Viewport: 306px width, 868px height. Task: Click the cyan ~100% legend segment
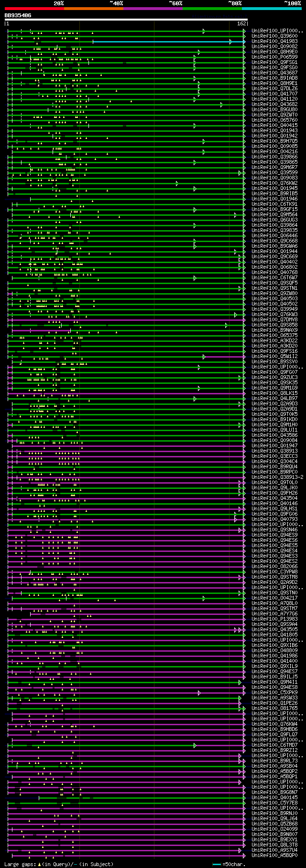point(272,9)
